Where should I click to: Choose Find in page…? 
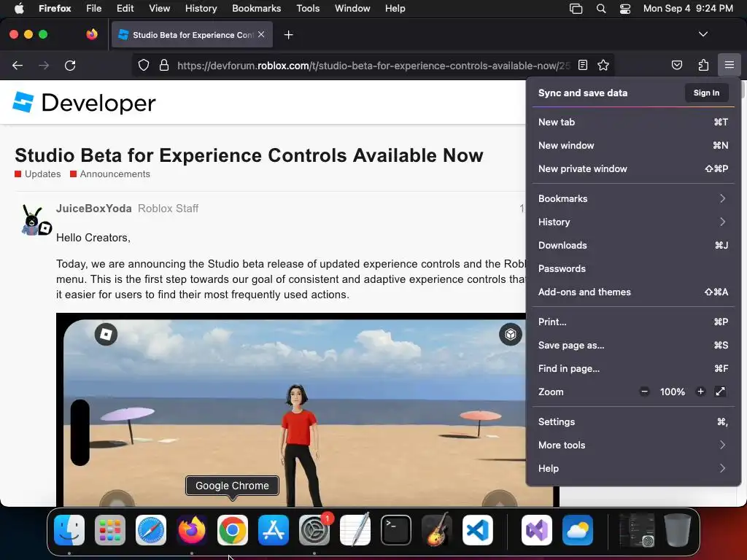633,368
